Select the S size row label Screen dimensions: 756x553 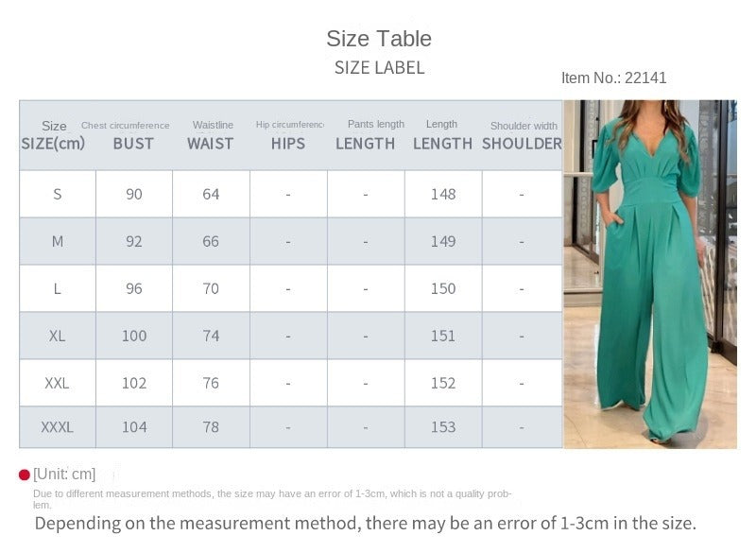58,194
